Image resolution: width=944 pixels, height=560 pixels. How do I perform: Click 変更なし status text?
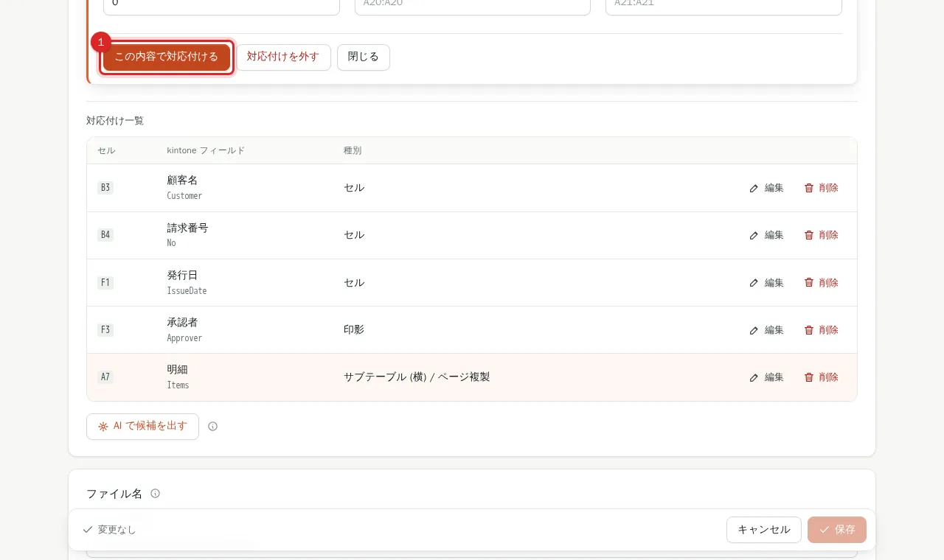(117, 530)
